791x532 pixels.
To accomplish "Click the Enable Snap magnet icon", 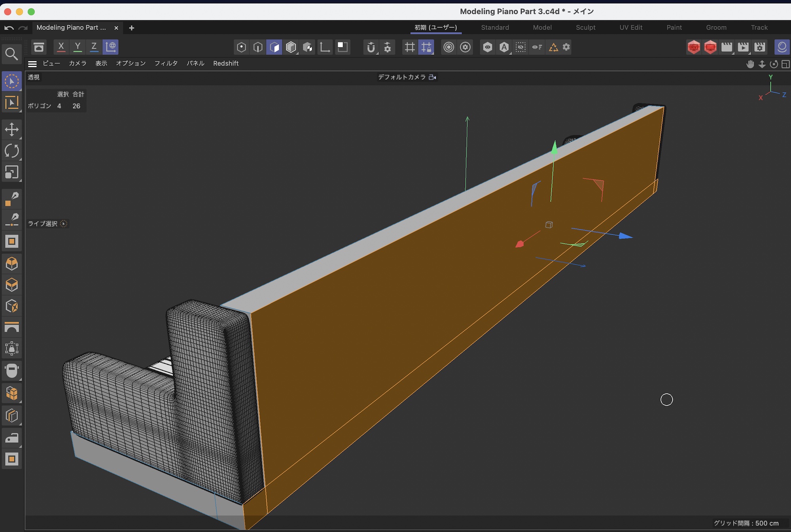I will [x=371, y=47].
